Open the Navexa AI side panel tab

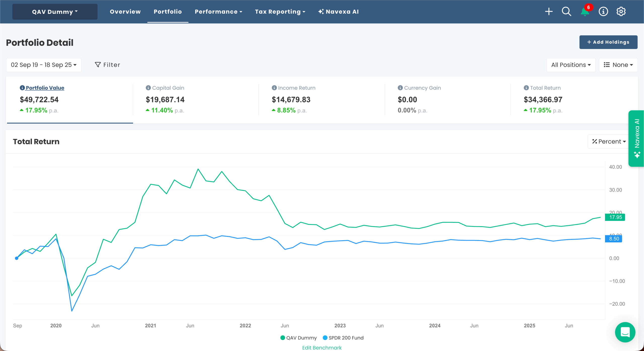point(636,138)
